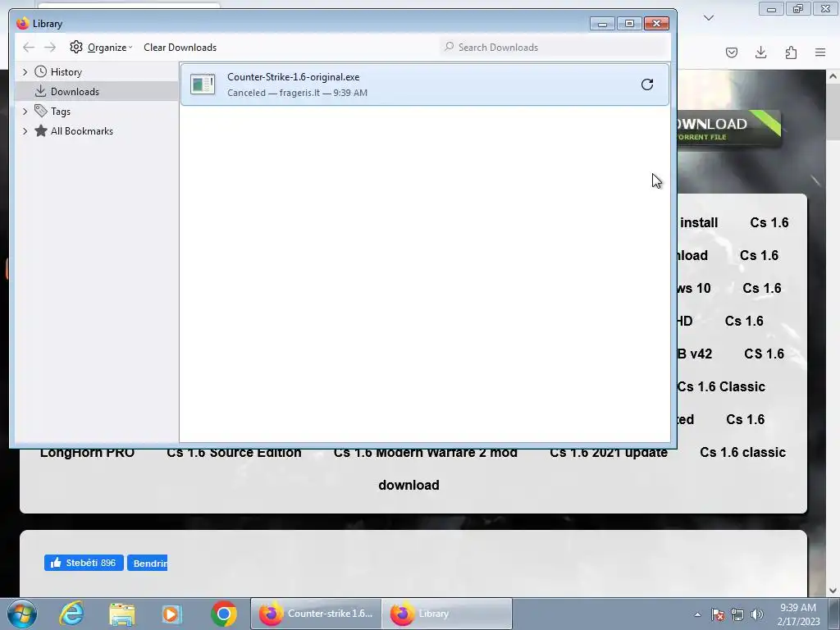Select Downloads in the Library sidebar

point(67,92)
